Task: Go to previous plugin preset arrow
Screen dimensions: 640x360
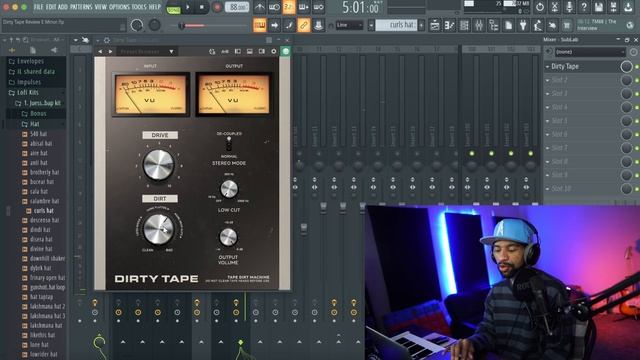Action: click(x=101, y=52)
